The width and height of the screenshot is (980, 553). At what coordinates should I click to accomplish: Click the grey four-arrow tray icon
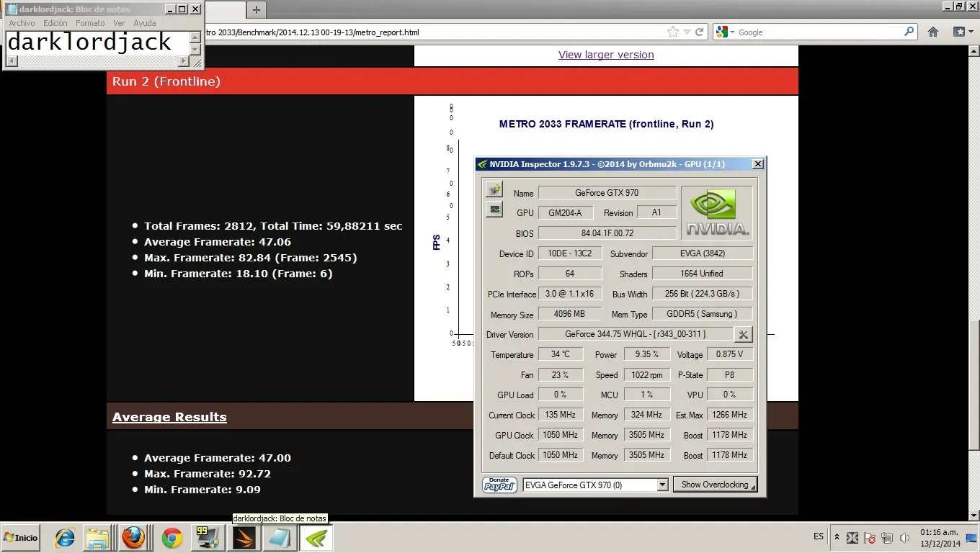tap(853, 538)
